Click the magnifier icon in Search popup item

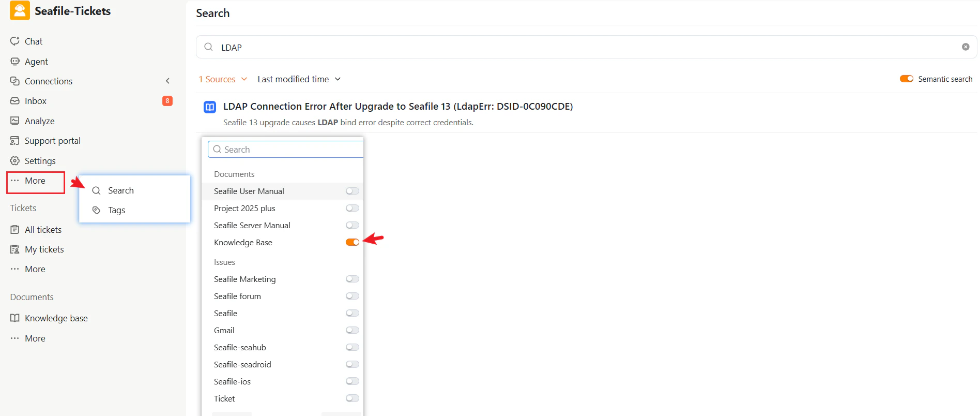click(96, 190)
